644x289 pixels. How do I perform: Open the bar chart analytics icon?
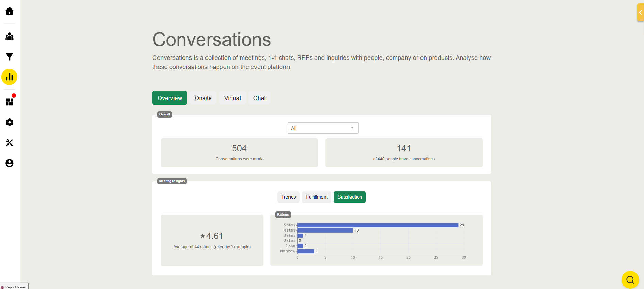(10, 77)
